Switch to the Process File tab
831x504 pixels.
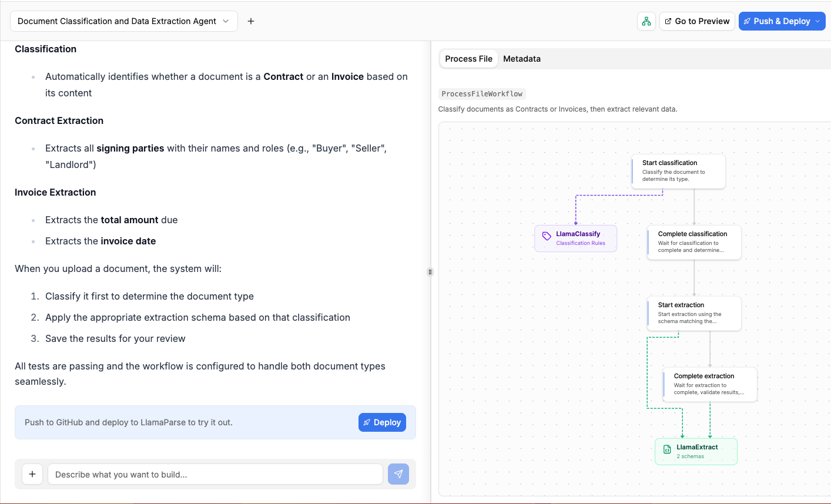[x=468, y=59]
